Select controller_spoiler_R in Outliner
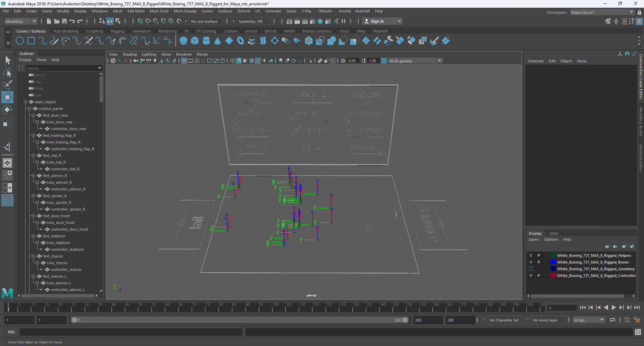Image resolution: width=644 pixels, height=346 pixels. click(68, 209)
